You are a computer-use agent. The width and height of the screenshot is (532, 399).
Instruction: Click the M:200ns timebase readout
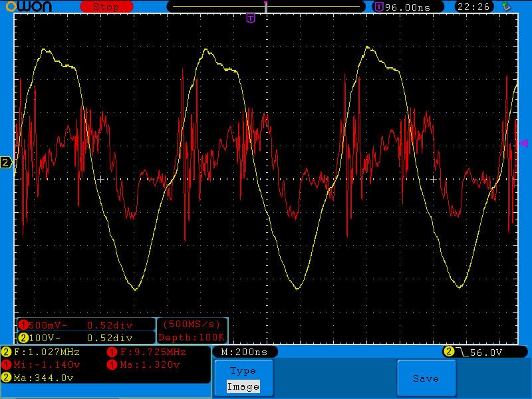point(244,352)
